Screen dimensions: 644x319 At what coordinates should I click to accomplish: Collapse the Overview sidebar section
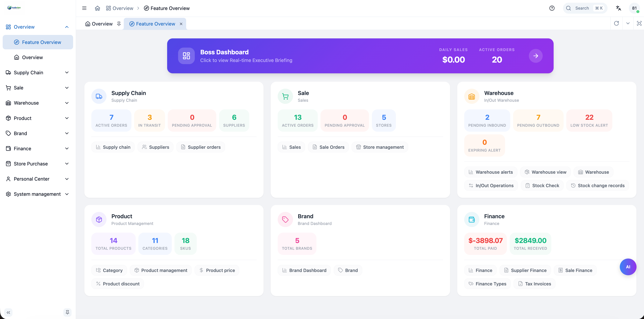click(x=67, y=27)
